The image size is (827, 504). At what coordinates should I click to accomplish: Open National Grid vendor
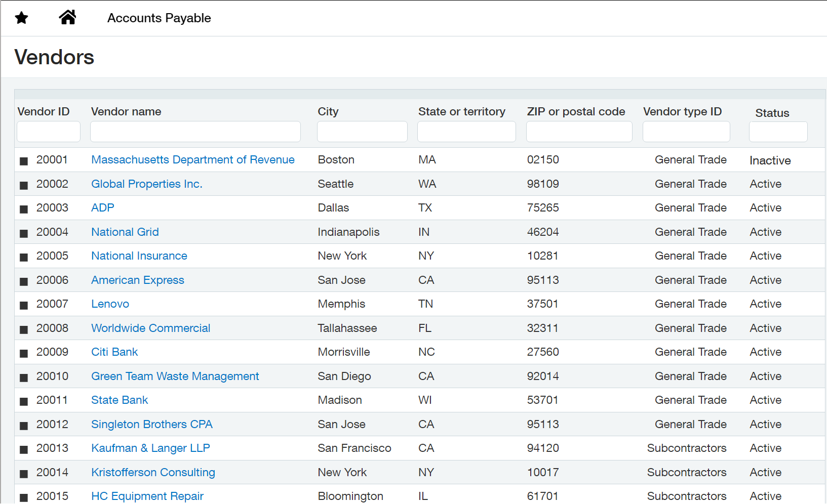tap(125, 232)
